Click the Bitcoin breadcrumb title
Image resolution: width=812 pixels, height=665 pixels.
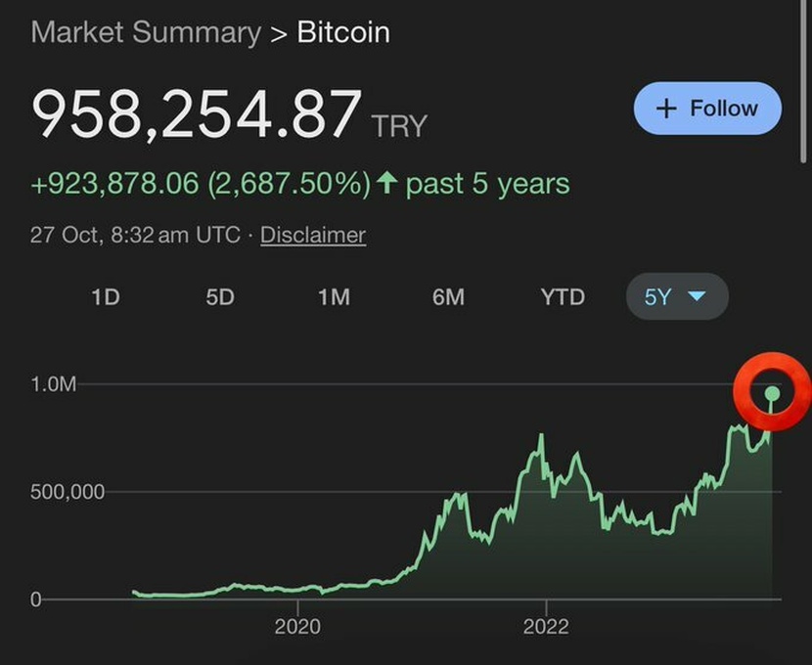tap(343, 32)
